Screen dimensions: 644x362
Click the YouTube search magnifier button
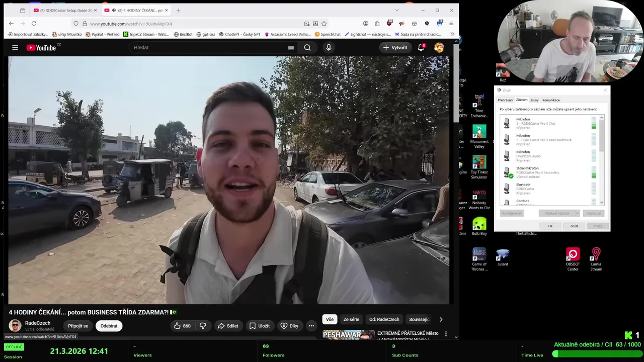tap(307, 47)
